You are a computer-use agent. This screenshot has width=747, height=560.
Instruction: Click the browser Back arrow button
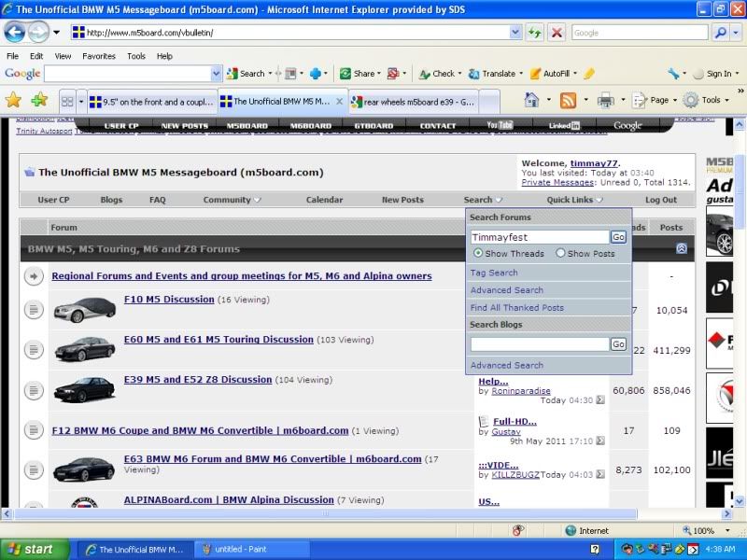tap(14, 33)
